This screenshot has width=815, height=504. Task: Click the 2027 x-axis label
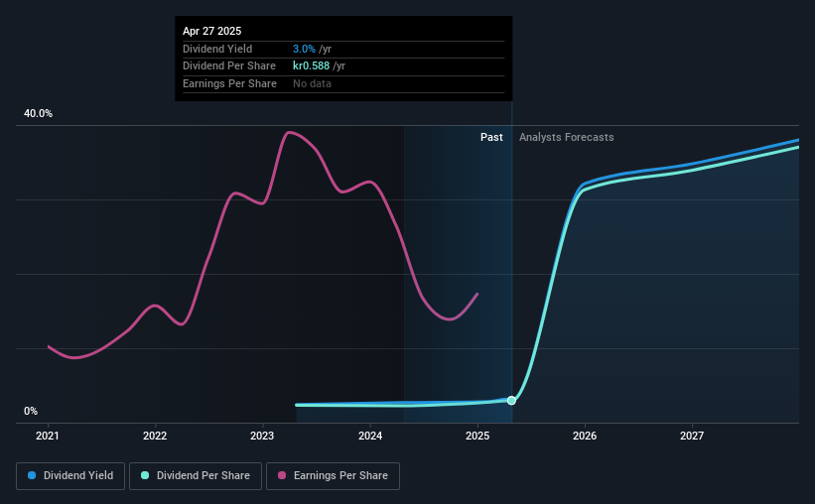(692, 436)
